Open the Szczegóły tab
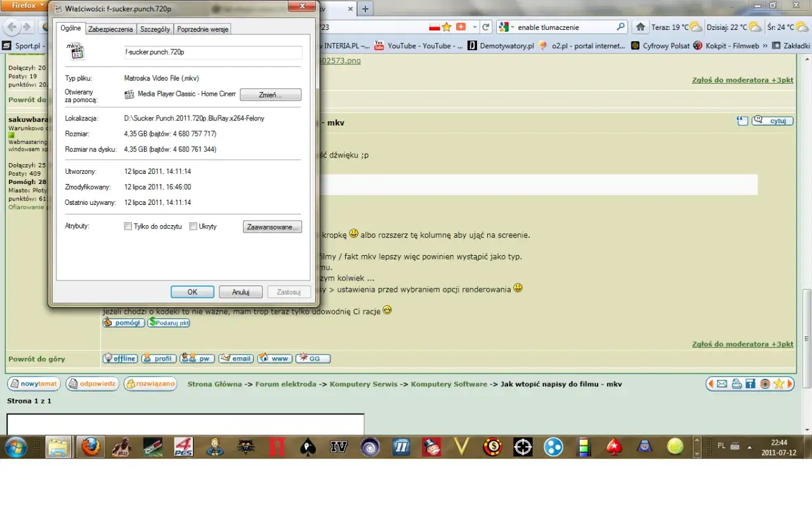812x512 pixels. pos(155,29)
